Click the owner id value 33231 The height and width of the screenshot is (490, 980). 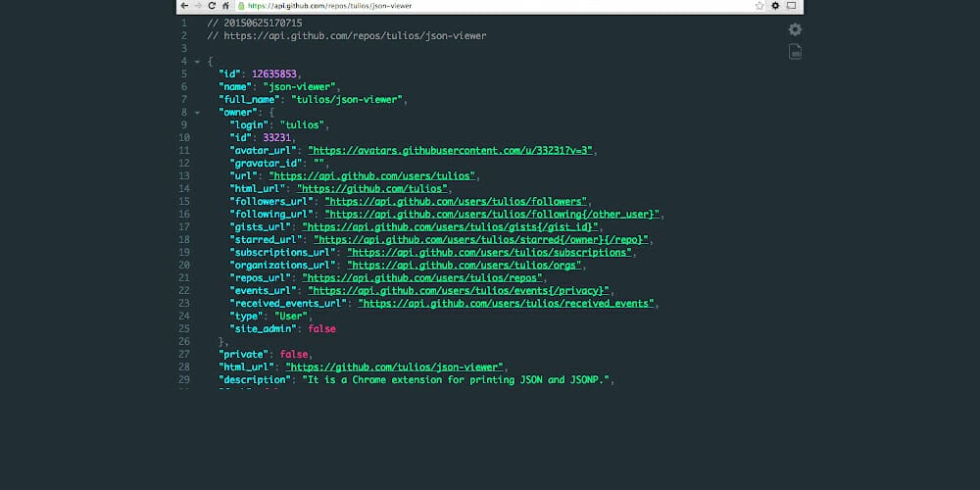point(277,137)
